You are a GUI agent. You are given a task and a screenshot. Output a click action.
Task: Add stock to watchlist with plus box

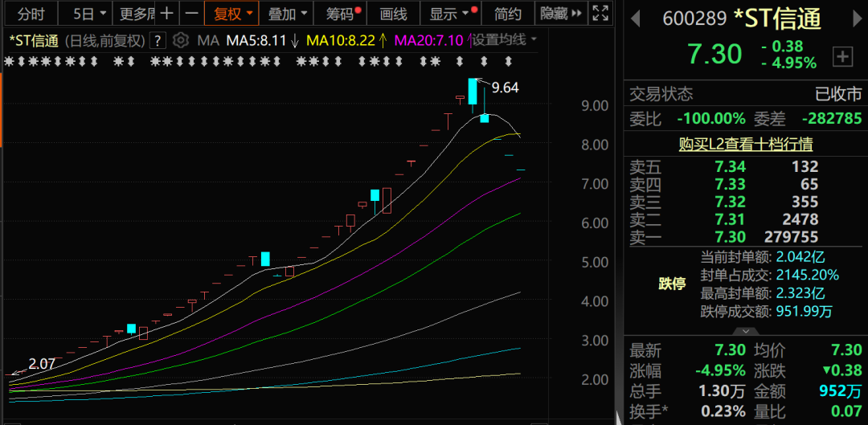(842, 56)
